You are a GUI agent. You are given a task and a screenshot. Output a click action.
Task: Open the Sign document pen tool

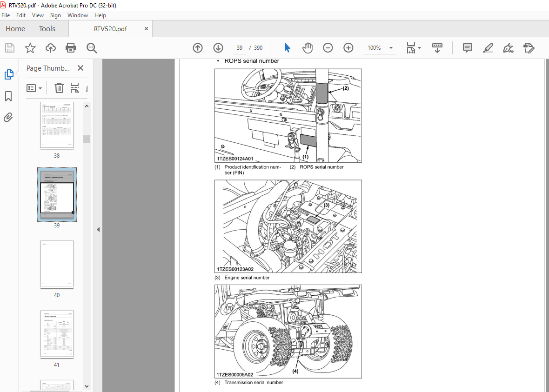click(508, 48)
